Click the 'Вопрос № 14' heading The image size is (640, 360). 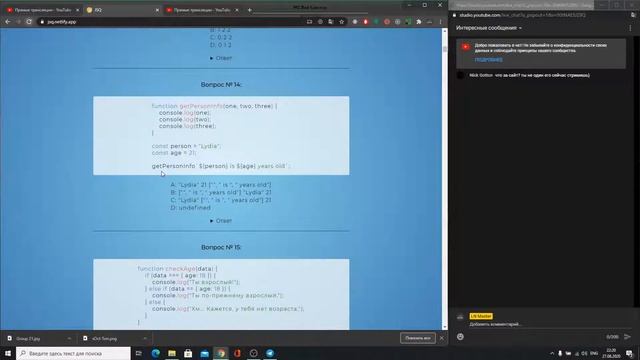point(221,84)
